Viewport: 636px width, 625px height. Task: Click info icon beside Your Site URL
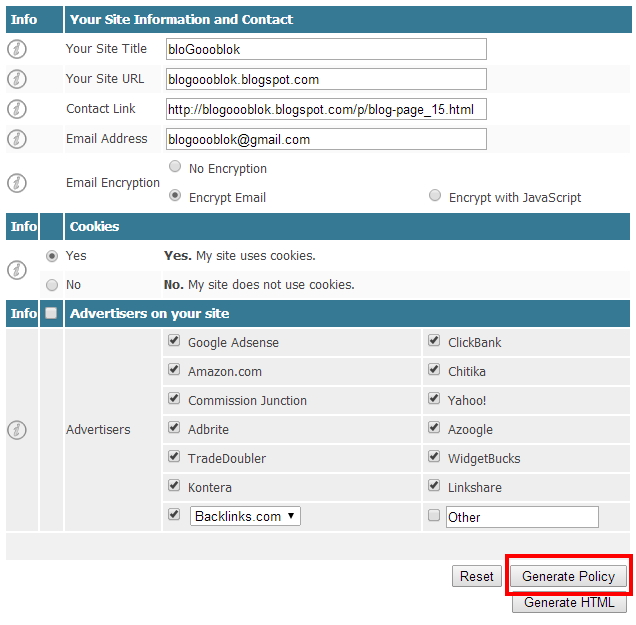pos(17,79)
